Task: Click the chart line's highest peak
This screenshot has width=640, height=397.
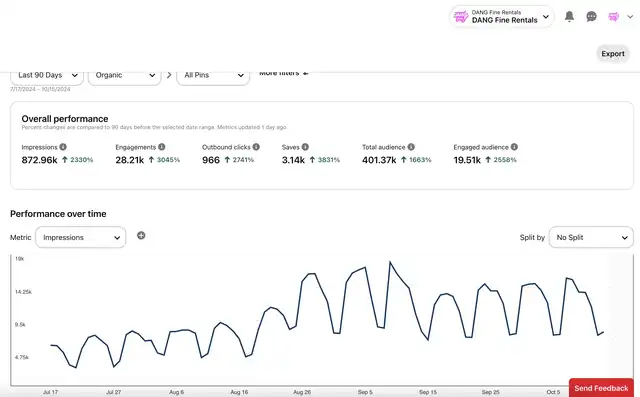Action: tap(390, 262)
